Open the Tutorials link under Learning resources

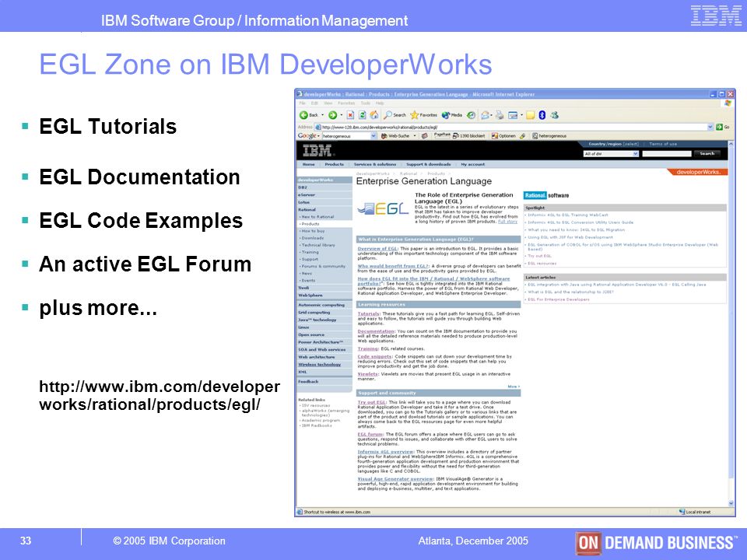369,313
